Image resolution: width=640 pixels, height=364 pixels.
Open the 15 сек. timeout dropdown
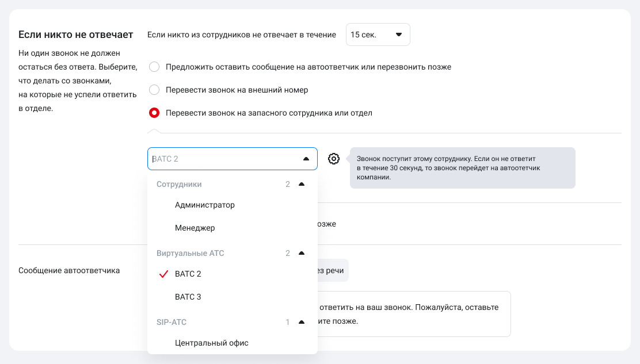click(378, 35)
